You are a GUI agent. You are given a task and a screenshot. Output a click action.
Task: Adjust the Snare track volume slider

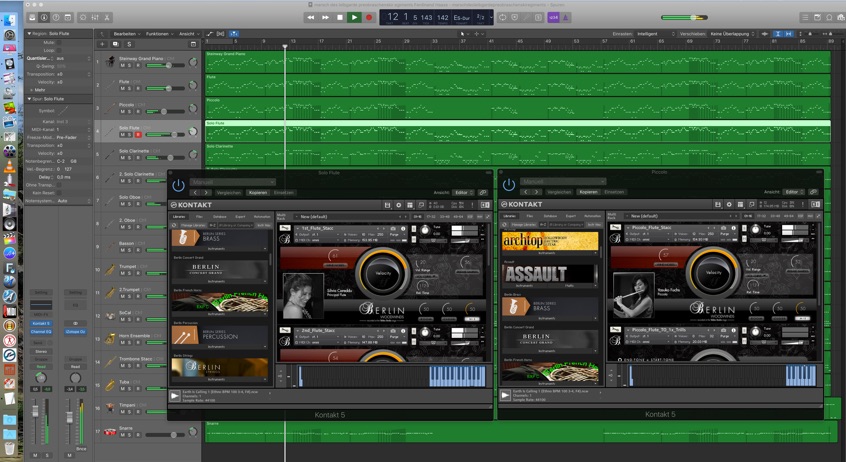coord(165,434)
